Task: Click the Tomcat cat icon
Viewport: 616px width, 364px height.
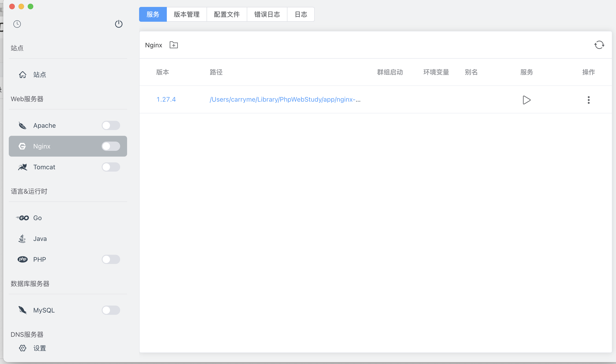Action: [x=23, y=167]
